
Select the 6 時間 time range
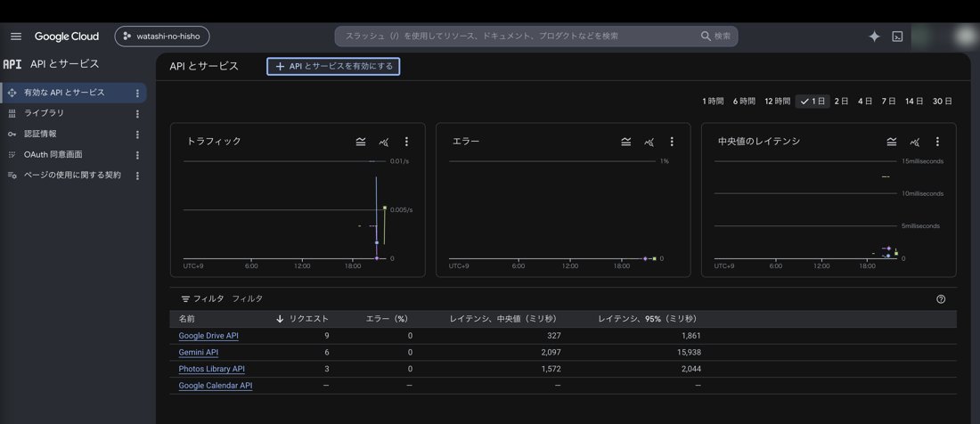744,102
